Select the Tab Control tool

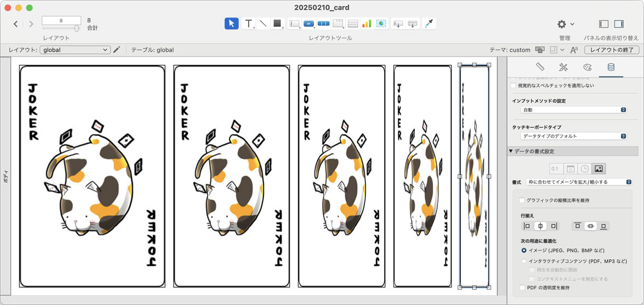pyautogui.click(x=338, y=23)
